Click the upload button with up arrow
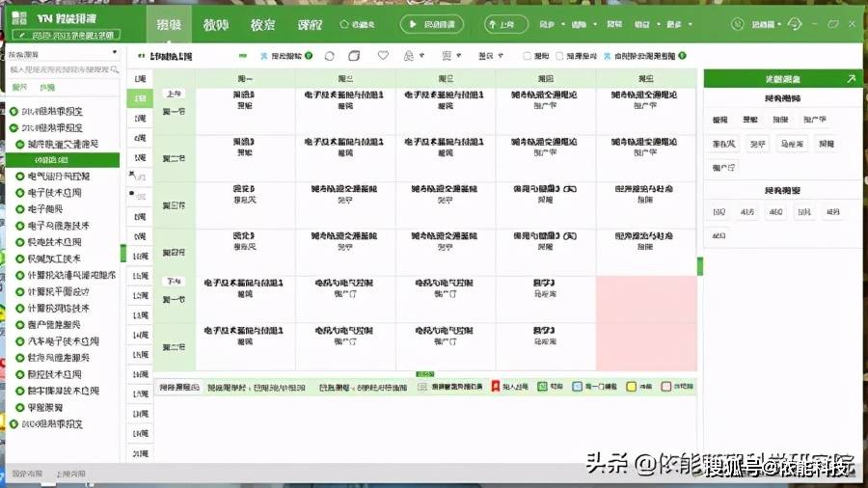 tap(506, 24)
